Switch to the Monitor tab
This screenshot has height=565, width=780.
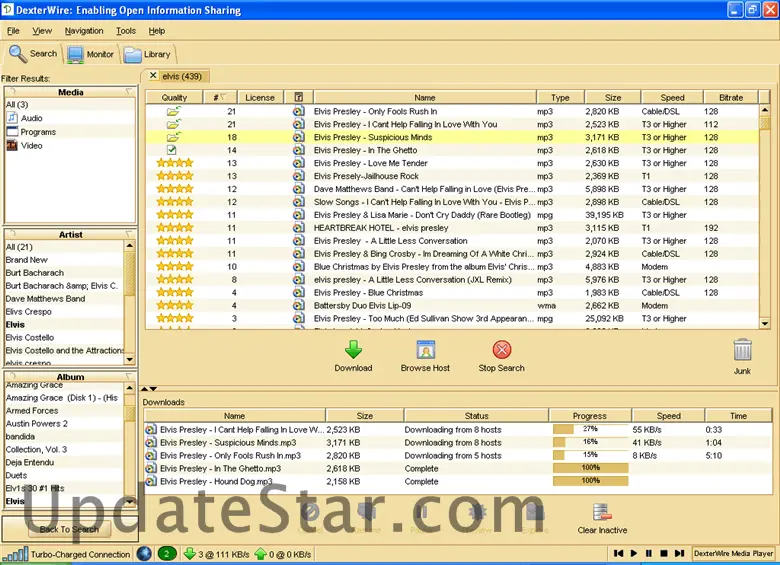click(x=91, y=54)
